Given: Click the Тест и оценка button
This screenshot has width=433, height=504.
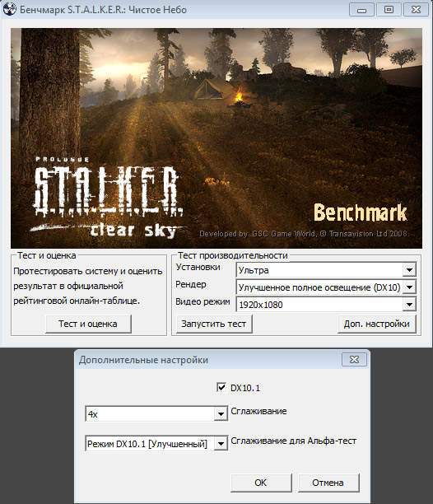Looking at the screenshot, I should pyautogui.click(x=88, y=324).
